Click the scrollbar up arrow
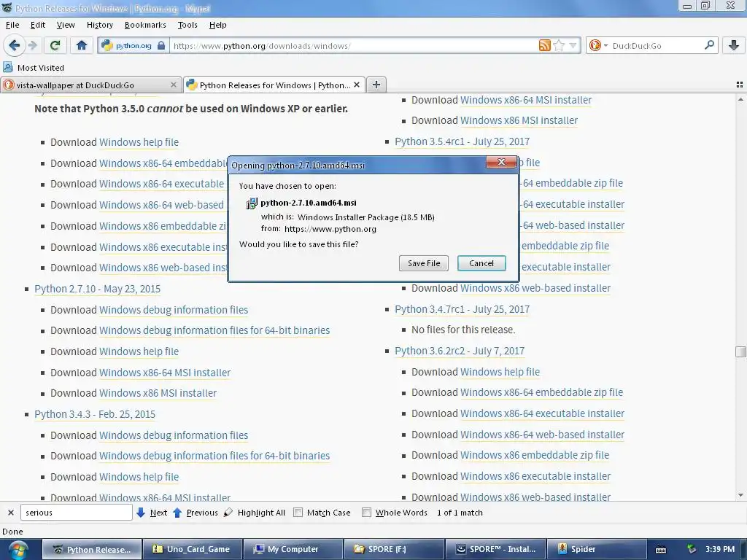This screenshot has width=747, height=560. pos(740,99)
